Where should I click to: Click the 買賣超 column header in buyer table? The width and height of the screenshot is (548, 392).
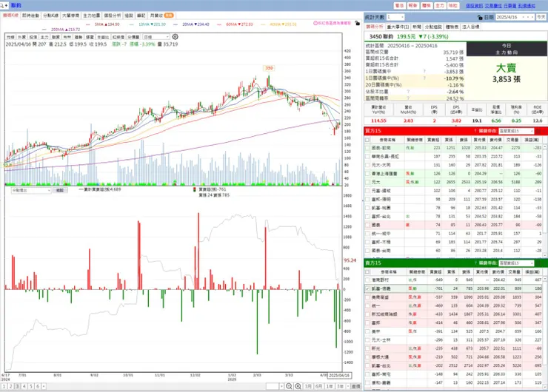point(433,140)
